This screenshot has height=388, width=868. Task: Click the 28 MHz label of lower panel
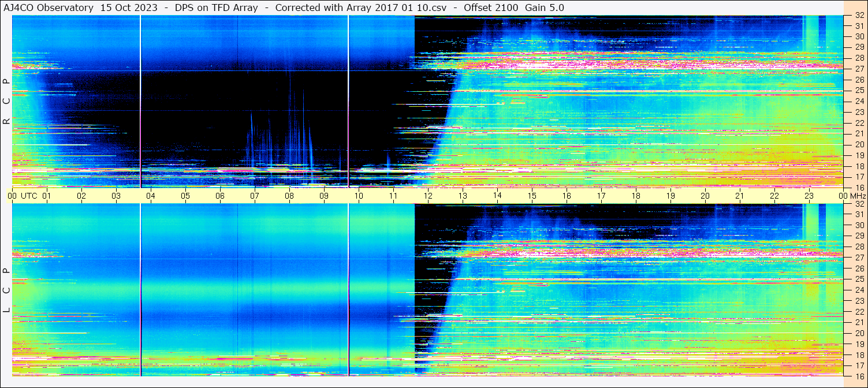tap(859, 247)
